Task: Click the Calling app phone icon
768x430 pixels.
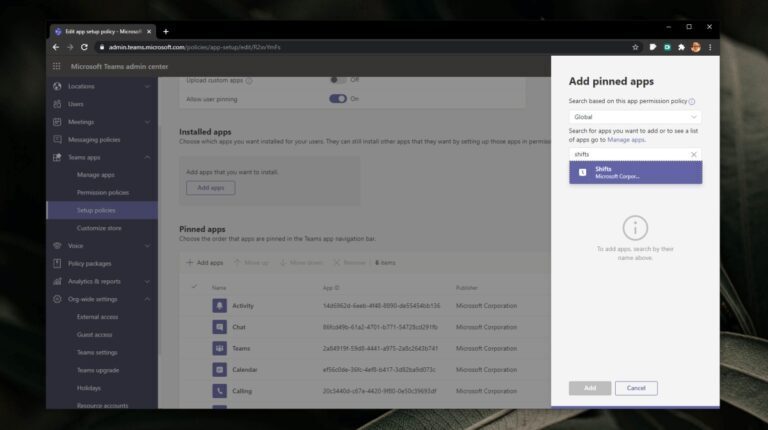Action: coord(219,391)
